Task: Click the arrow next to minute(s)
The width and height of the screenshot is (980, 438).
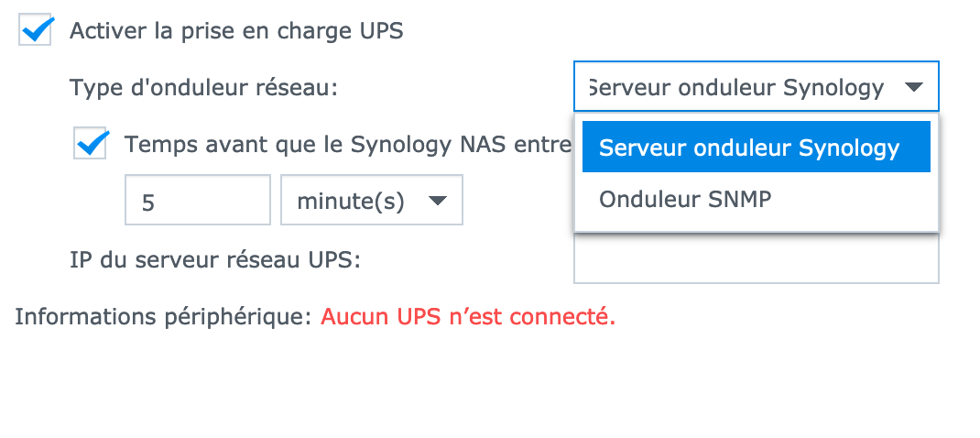Action: [438, 201]
